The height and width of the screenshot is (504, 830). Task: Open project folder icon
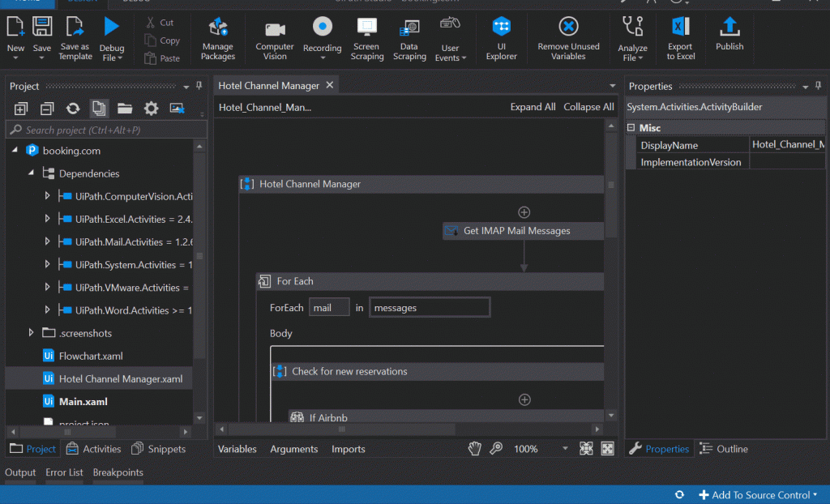tap(125, 109)
